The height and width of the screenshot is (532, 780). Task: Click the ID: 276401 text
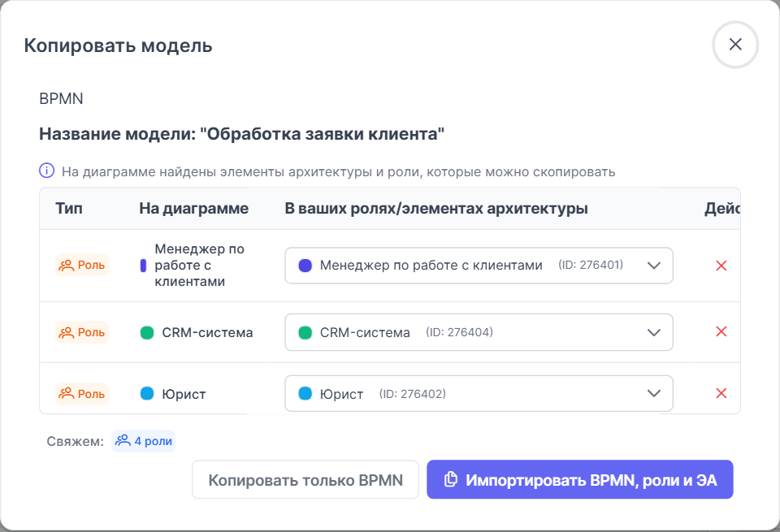click(x=591, y=265)
